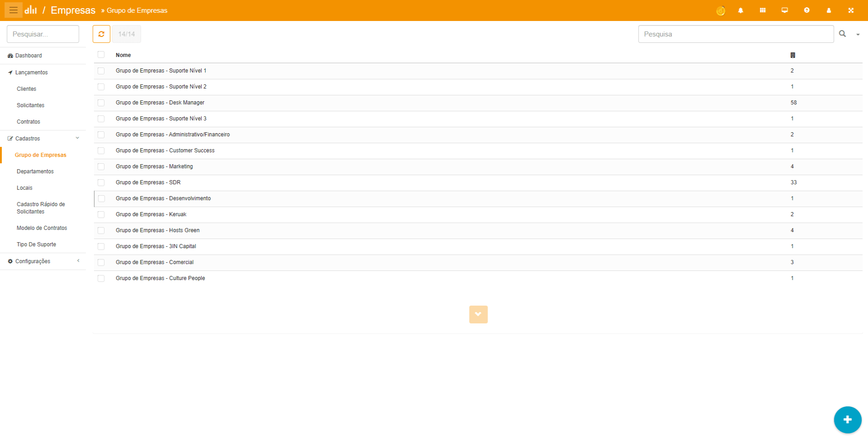Click the blue add new floating button

847,420
